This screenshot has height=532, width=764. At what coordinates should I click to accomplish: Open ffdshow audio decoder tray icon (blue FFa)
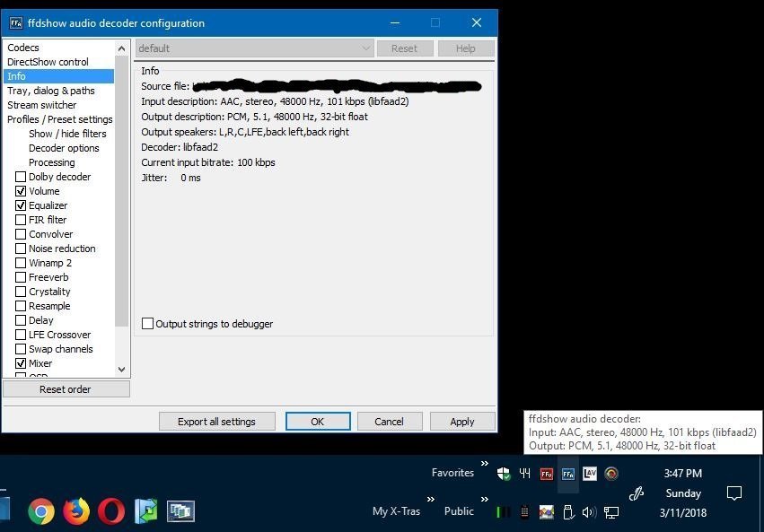tap(568, 474)
